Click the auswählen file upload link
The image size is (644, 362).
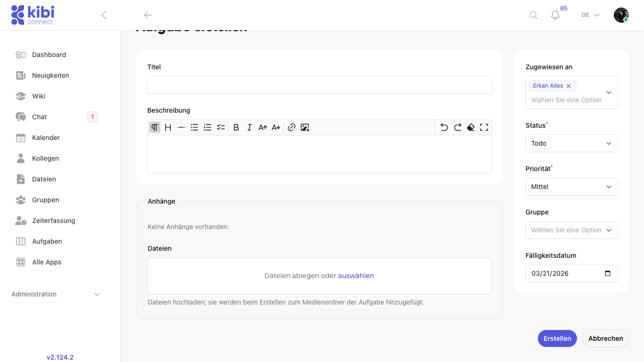(356, 276)
